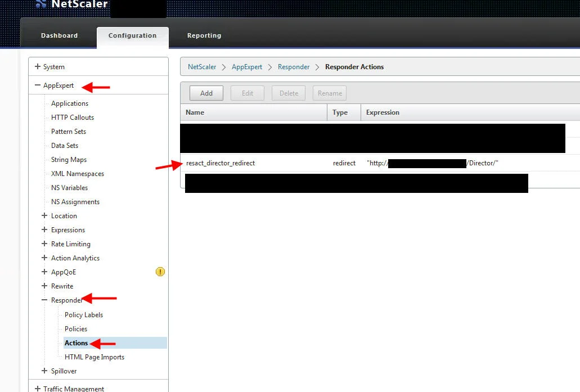Image resolution: width=580 pixels, height=392 pixels.
Task: Open NetScaler breadcrumb link
Action: coord(202,67)
